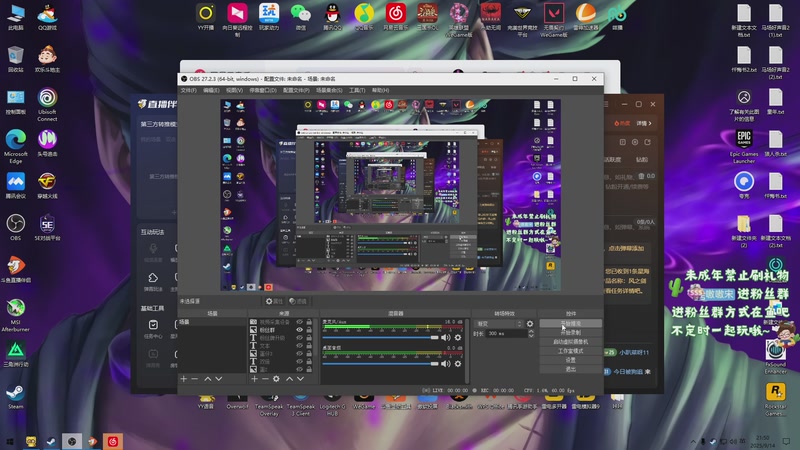
Task: Add a new scene with plus icon
Action: (184, 379)
